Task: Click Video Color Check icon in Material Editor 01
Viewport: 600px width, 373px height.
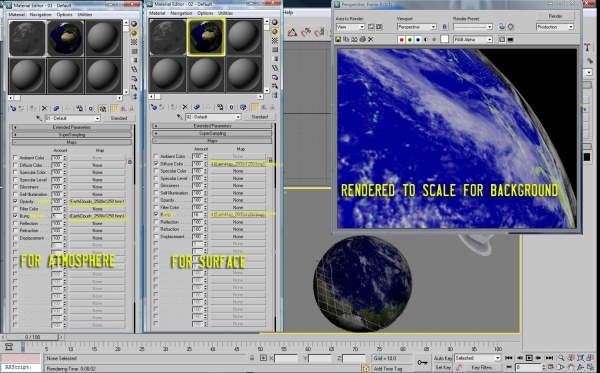Action: point(134,60)
